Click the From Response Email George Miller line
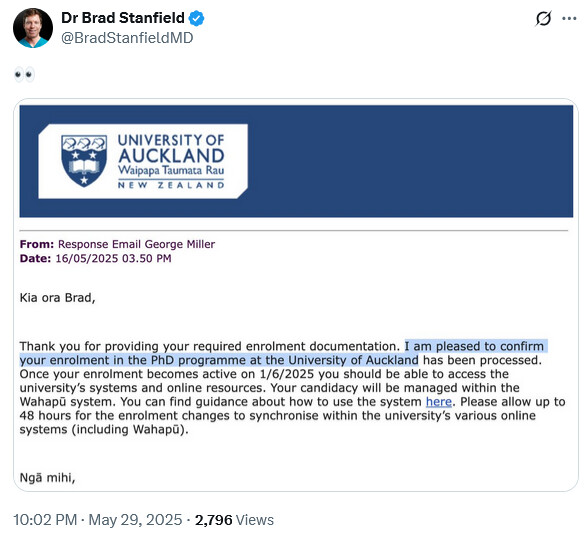Screen dimensions: 584x540 point(117,244)
